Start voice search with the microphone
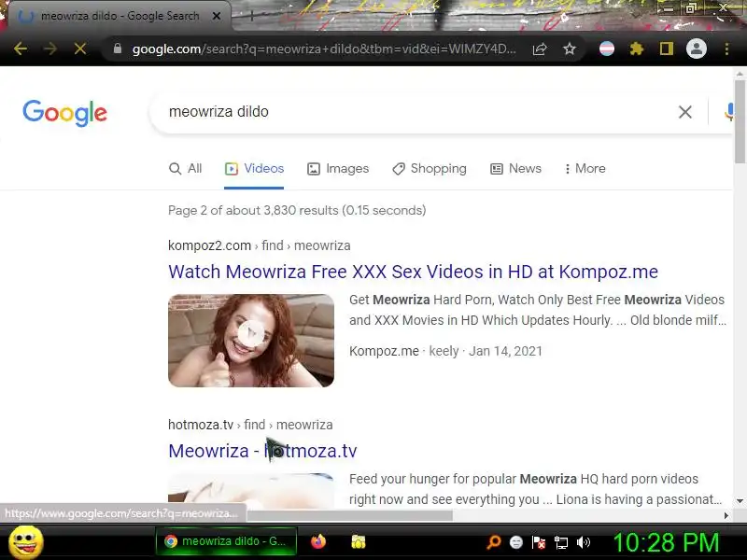 tap(728, 112)
